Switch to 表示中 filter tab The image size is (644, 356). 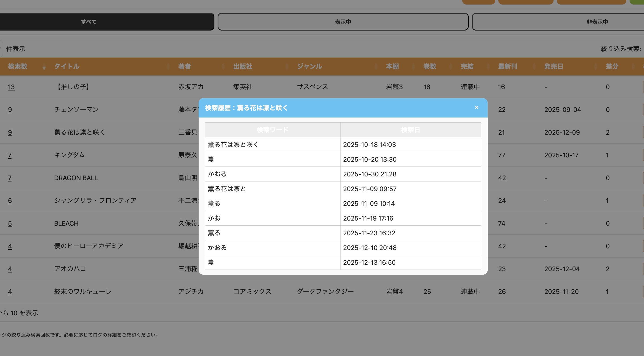(x=343, y=22)
